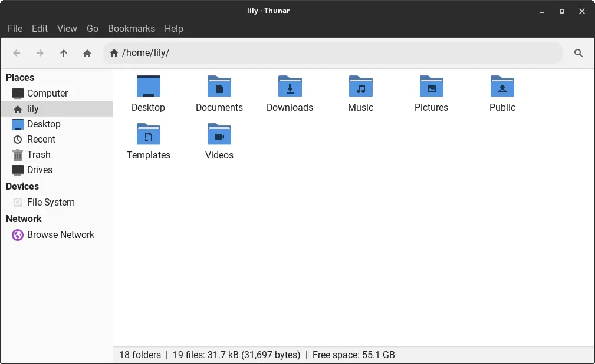Go back using the left arrow button
Screen dimensions: 595x364
[17, 53]
